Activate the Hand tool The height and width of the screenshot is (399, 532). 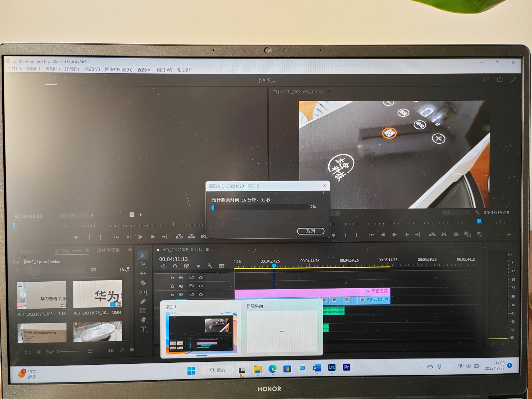[x=143, y=320]
